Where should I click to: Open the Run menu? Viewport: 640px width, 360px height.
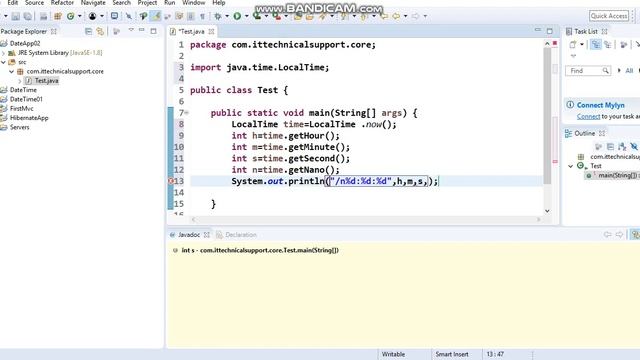(169, 3)
